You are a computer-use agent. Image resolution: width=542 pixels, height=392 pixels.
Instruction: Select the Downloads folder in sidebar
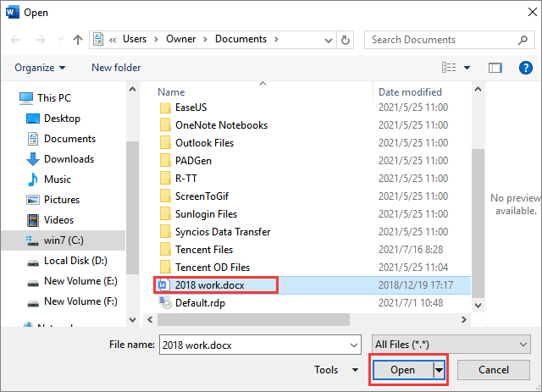(68, 159)
